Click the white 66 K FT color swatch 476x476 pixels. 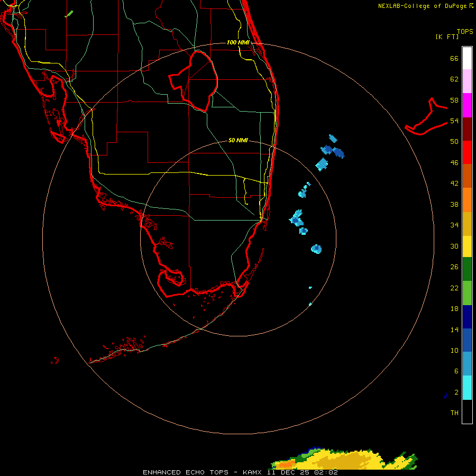pyautogui.click(x=467, y=58)
